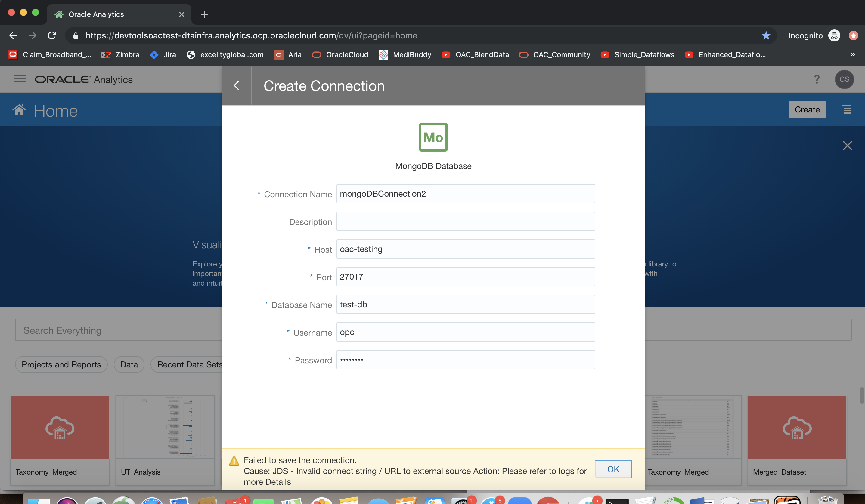
Task: Select the Projects and Reports filter
Action: point(61,364)
